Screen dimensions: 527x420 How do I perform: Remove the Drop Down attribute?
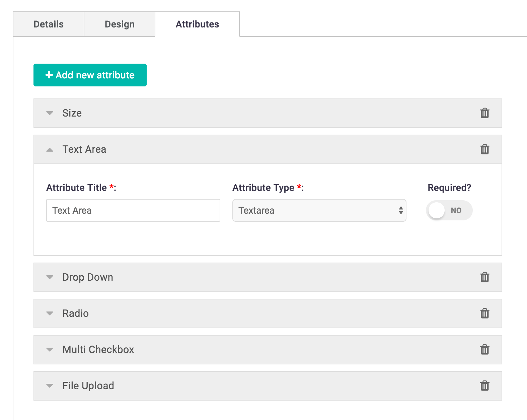pos(484,277)
